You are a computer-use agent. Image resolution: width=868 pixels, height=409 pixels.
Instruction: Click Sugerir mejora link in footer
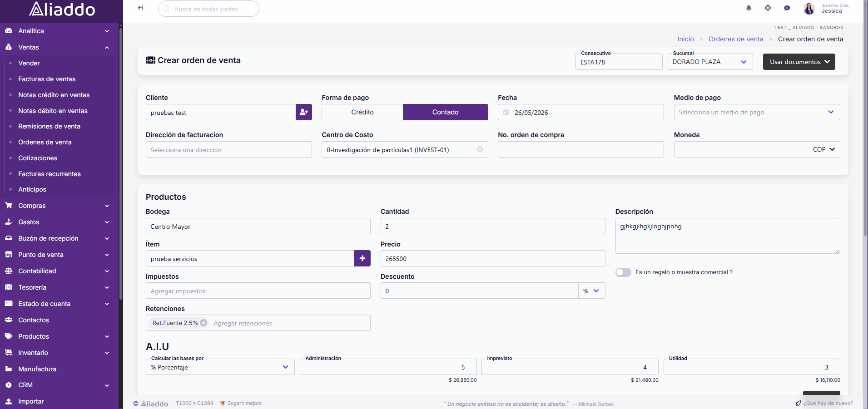[x=241, y=403]
